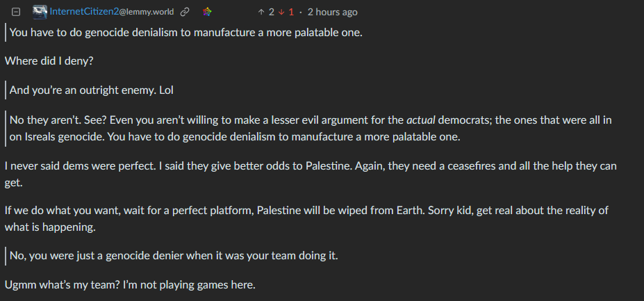The width and height of the screenshot is (644, 301).
Task: Collapse the InternetCitizen2 comment
Action: coord(15,13)
